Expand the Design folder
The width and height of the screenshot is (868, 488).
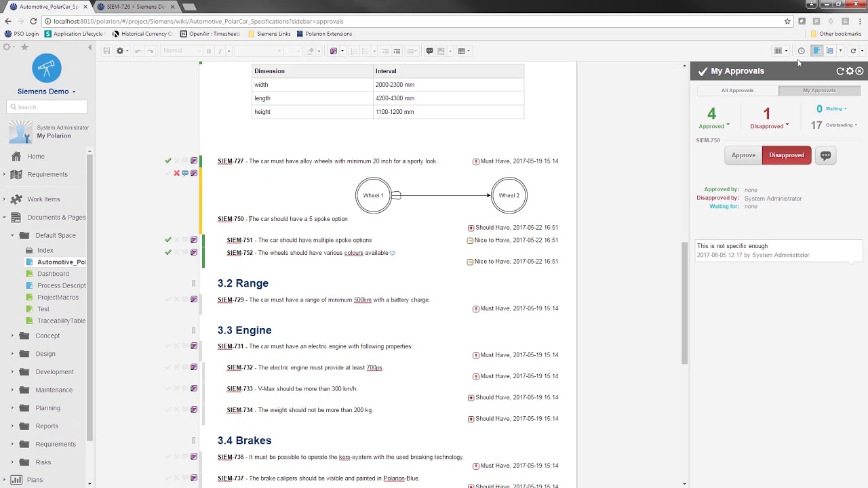(x=12, y=354)
